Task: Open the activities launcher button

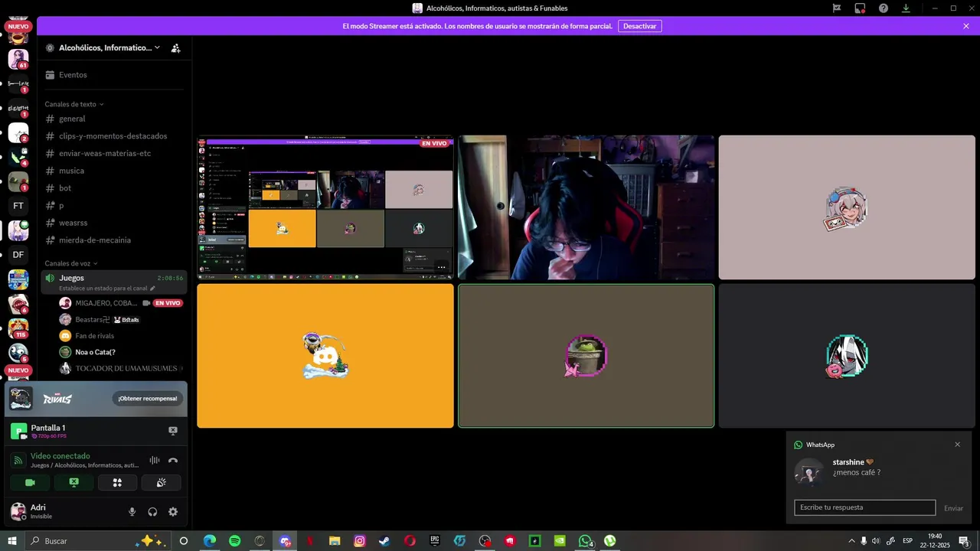Action: coord(117,482)
